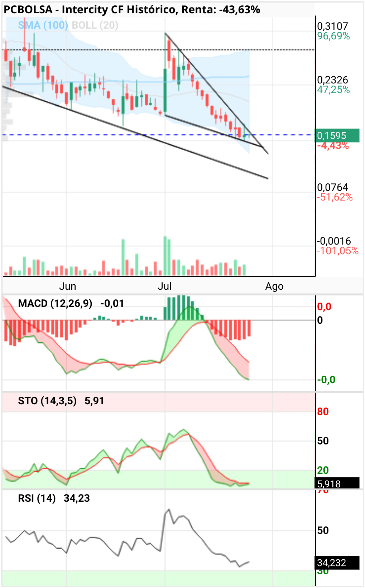Click the RSI value tag 34,232
Image resolution: width=365 pixels, height=588 pixels.
(337, 563)
